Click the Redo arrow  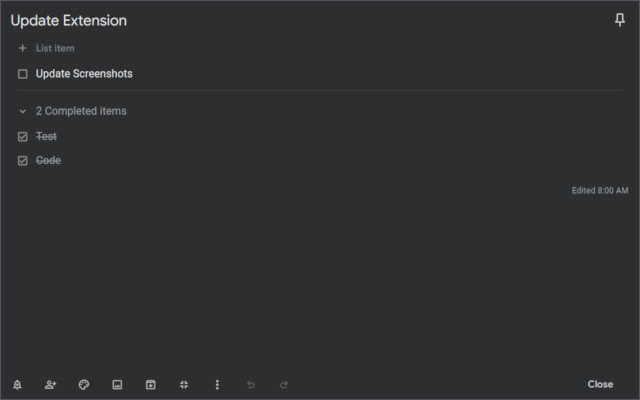tap(284, 384)
